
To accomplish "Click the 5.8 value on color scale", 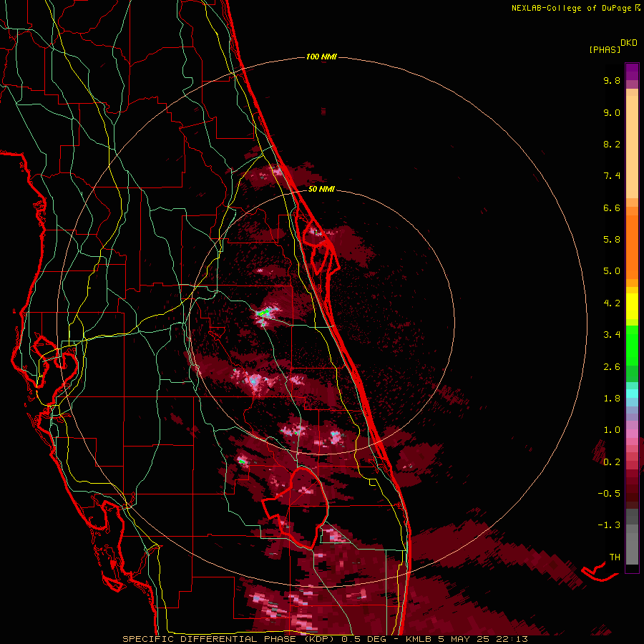I will point(612,240).
